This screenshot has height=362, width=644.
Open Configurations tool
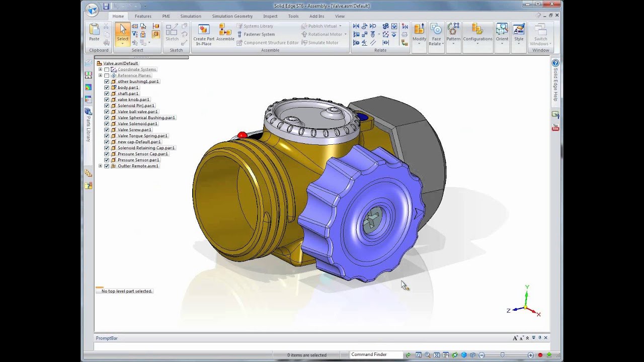(477, 34)
